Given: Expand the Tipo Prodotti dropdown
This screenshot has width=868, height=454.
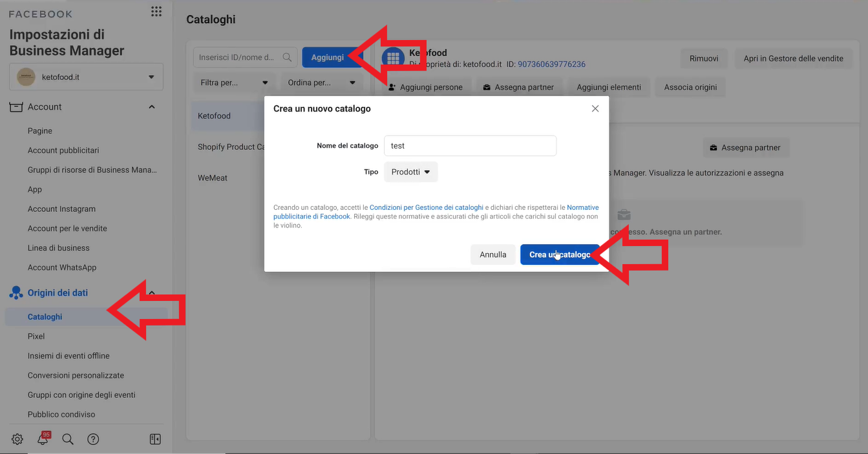Looking at the screenshot, I should click(411, 172).
